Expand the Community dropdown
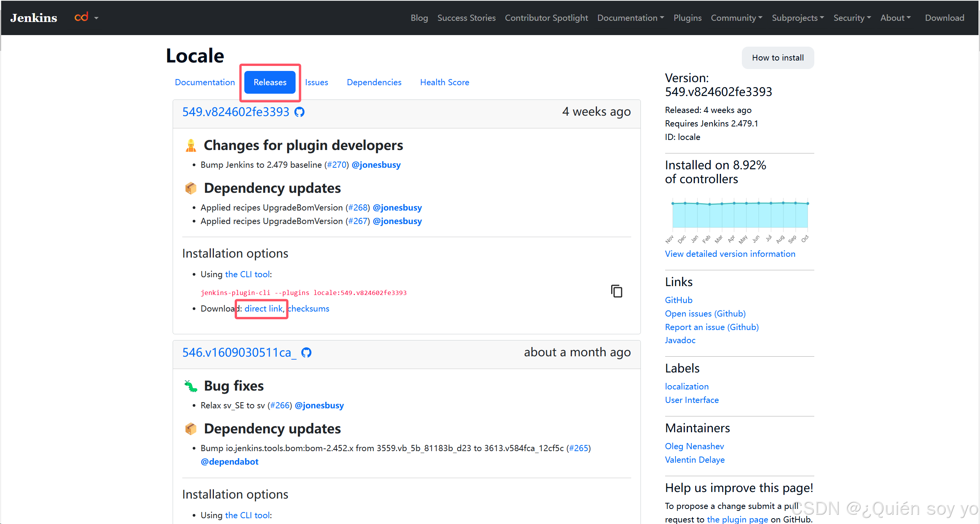Viewport: 980px width, 524px height. pos(736,18)
